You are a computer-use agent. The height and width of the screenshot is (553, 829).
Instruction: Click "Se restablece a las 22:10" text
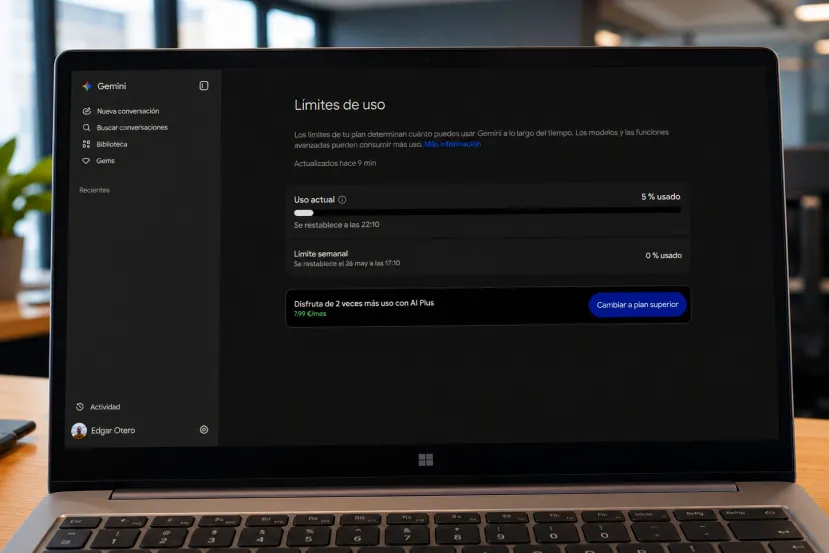click(336, 225)
